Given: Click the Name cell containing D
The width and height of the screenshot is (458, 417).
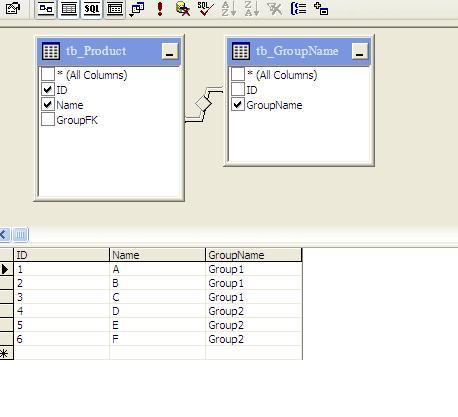Looking at the screenshot, I should 157,311.
